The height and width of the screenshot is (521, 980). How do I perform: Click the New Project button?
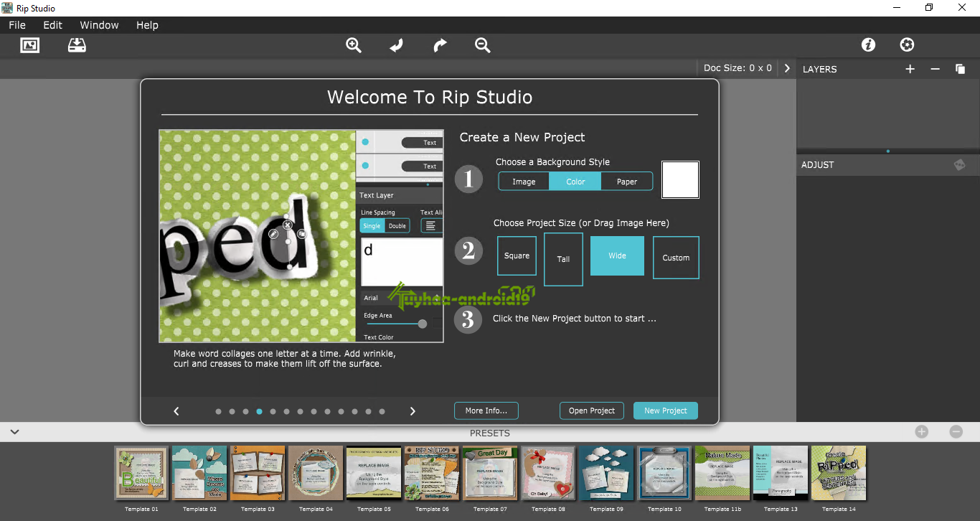(666, 410)
